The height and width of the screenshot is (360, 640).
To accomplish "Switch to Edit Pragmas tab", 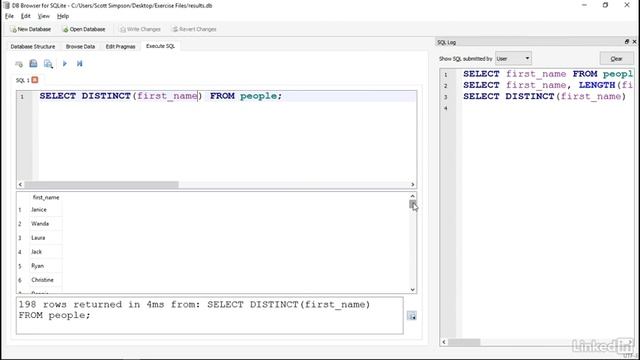I will tap(120, 47).
